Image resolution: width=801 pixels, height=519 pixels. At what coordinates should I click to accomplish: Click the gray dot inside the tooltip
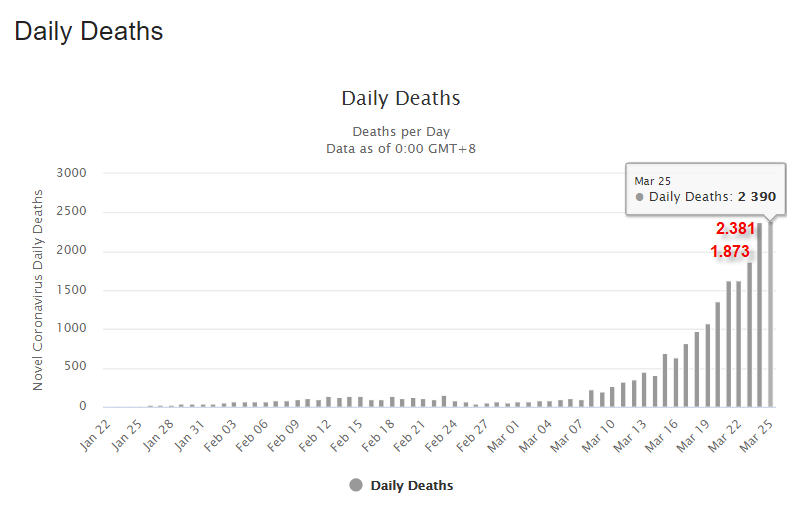[x=640, y=197]
